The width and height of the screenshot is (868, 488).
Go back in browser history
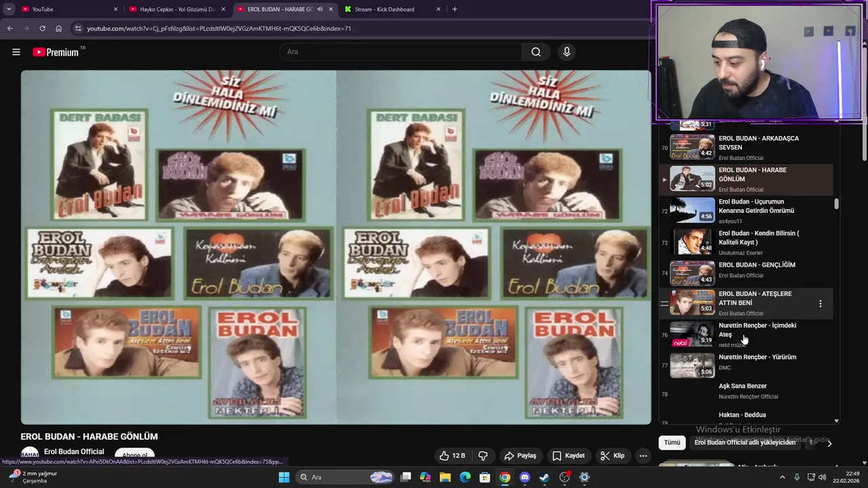click(x=9, y=28)
